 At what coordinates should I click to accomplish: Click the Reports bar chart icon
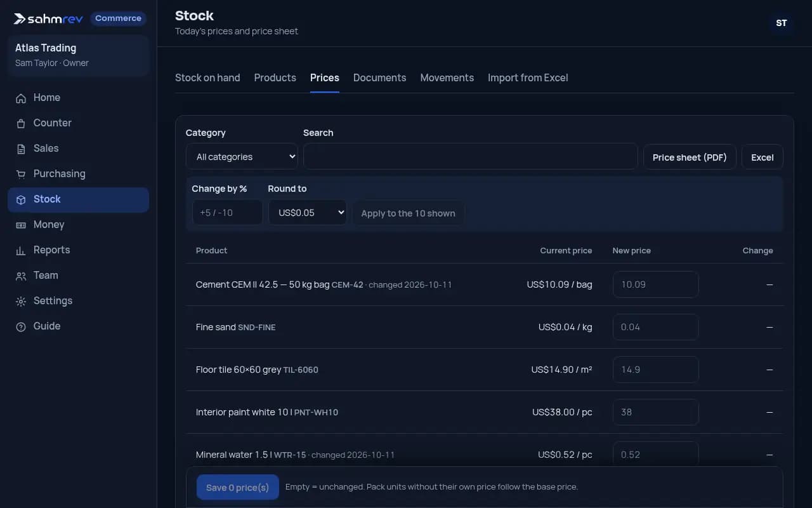pos(21,250)
